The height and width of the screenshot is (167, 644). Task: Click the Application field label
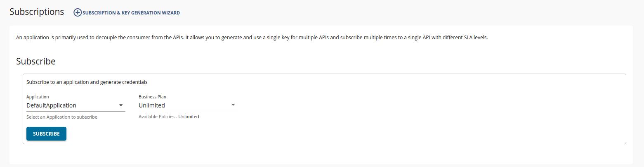point(38,97)
